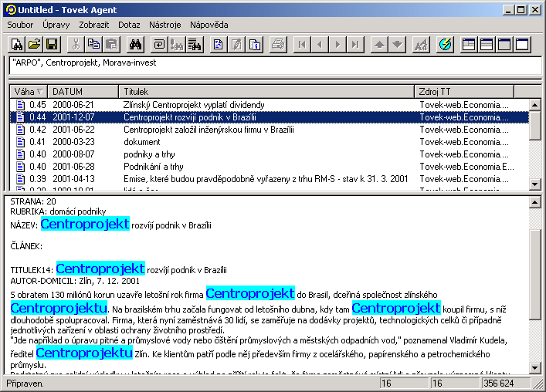Click the RUBRIKA: domácí podniky line
Screen dimensions: 546x392
58,211
